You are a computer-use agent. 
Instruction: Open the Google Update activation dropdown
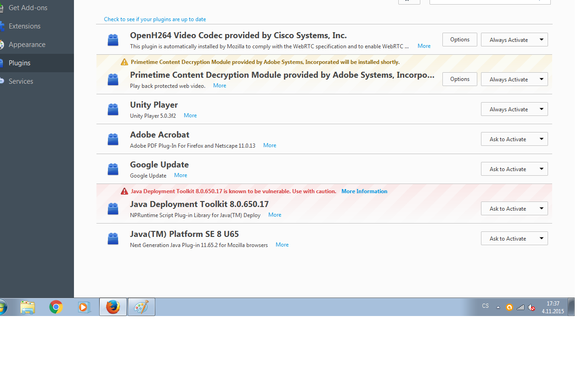click(514, 169)
